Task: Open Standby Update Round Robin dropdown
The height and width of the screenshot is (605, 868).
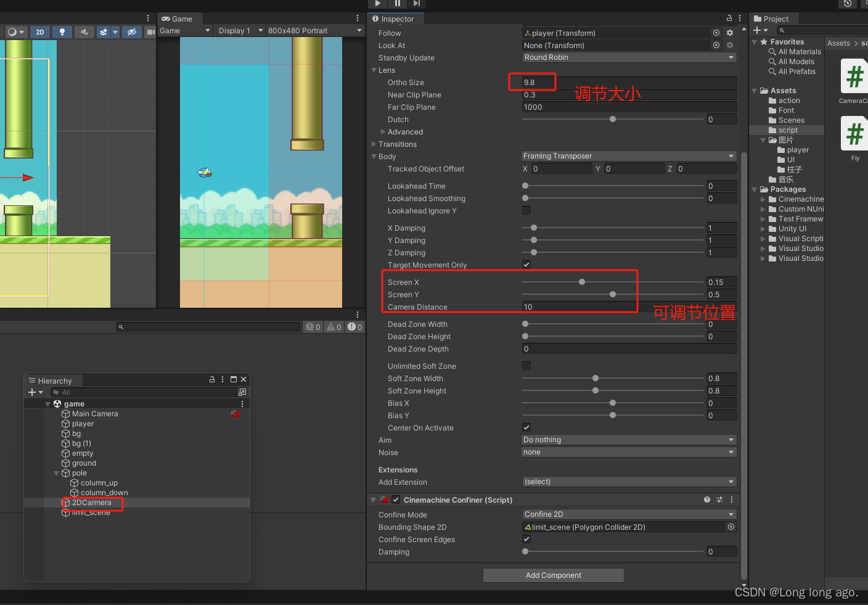Action: tap(629, 57)
